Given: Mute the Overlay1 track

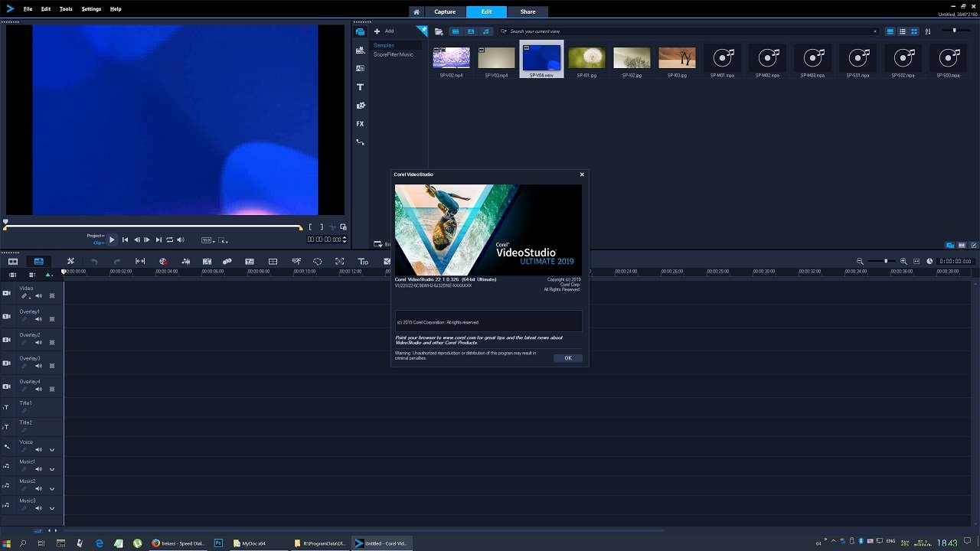Looking at the screenshot, I should [38, 319].
